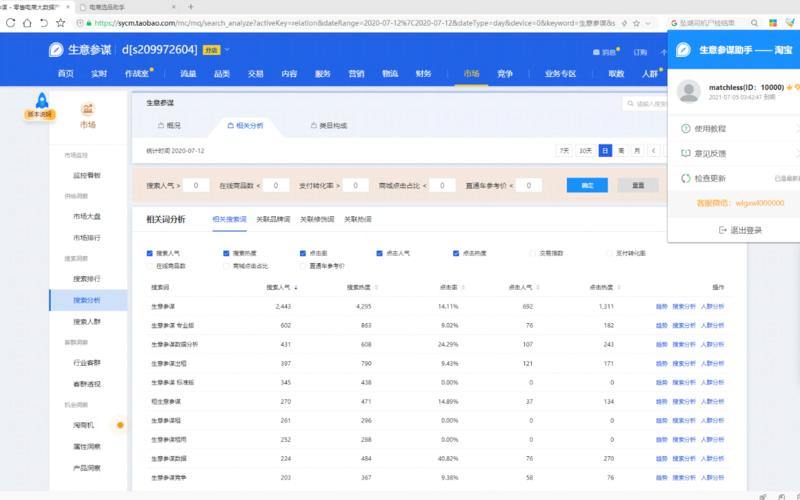Open browser address bar dropdown arrow
The width and height of the screenshot is (800, 500).
tap(648, 23)
